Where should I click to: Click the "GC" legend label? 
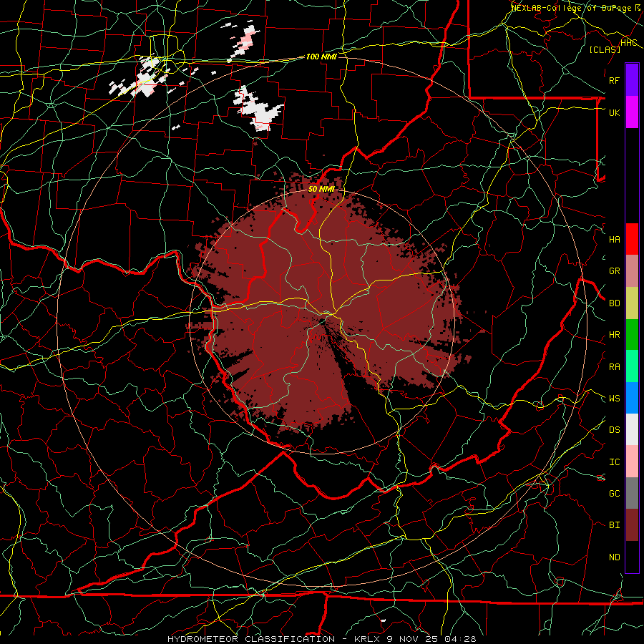[x=614, y=494]
